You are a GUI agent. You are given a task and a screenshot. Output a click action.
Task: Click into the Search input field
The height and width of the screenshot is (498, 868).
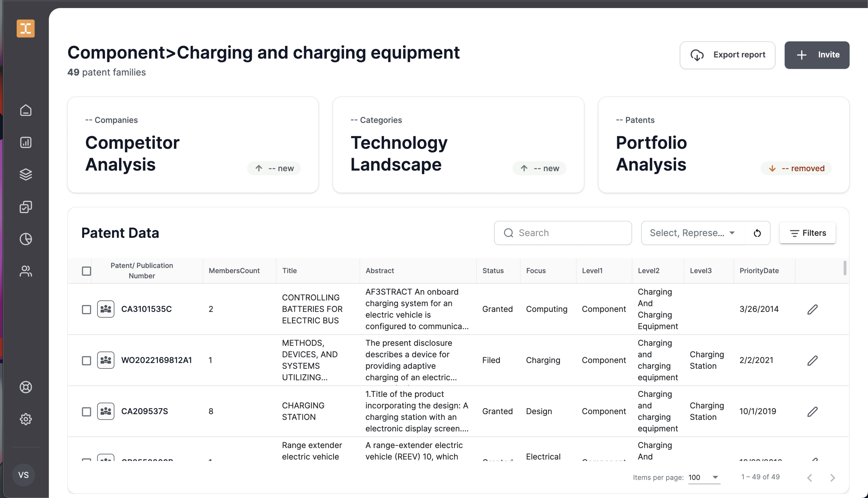563,233
